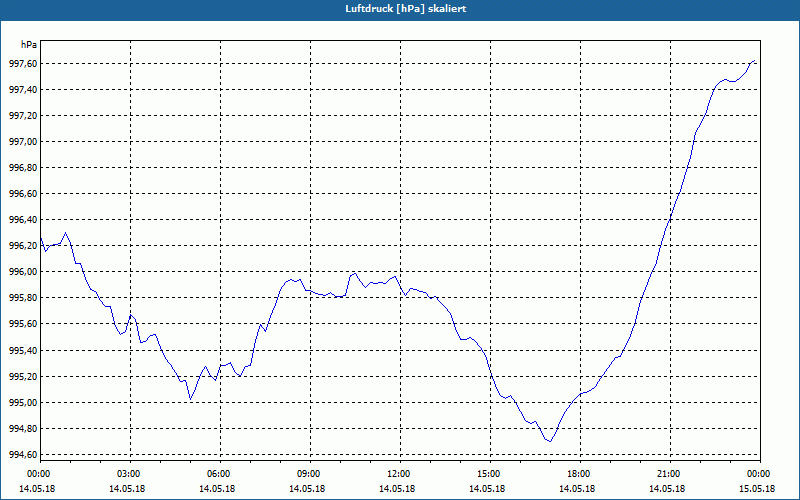Click the chart title 'Luftdruck [hPa] skaliert'

coord(406,9)
